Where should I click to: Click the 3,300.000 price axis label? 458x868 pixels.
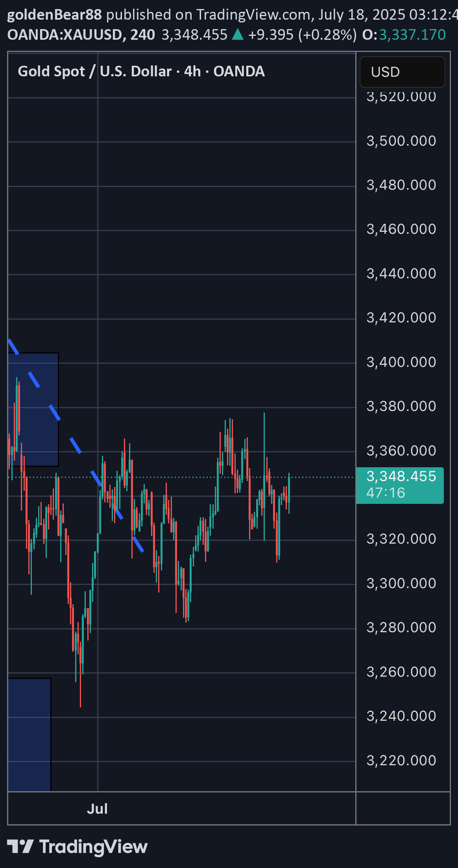tap(401, 583)
